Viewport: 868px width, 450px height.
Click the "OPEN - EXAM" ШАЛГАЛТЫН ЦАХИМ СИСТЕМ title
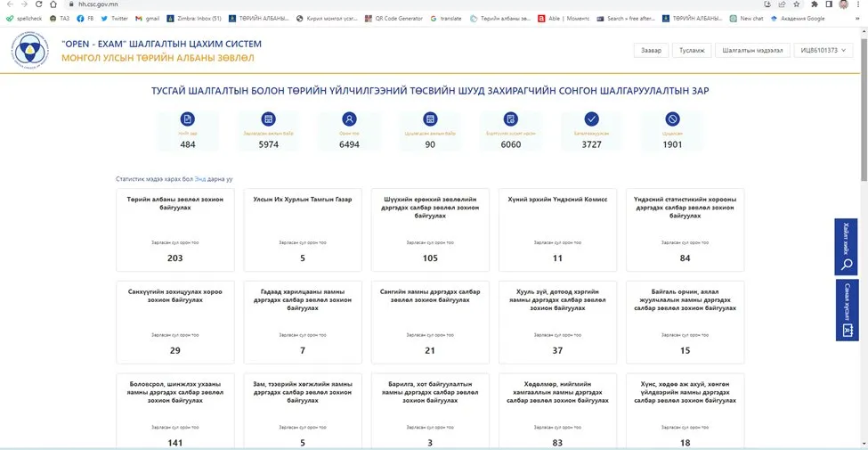click(x=161, y=44)
